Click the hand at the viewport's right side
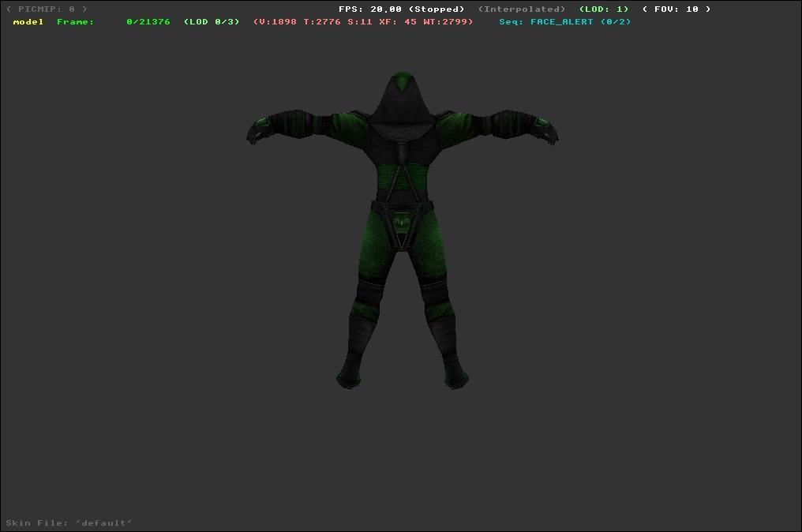This screenshot has width=802, height=532. tap(545, 129)
